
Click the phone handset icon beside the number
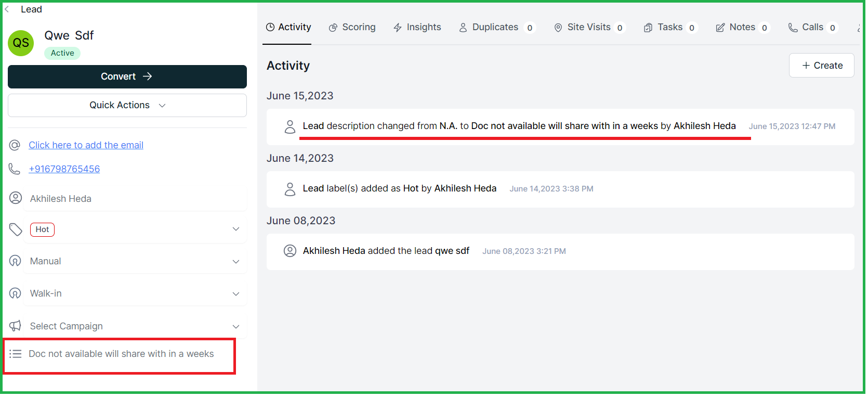(15, 169)
